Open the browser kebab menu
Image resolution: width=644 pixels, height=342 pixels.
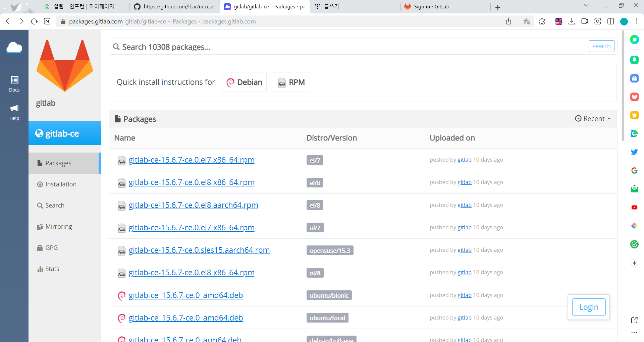tap(636, 21)
